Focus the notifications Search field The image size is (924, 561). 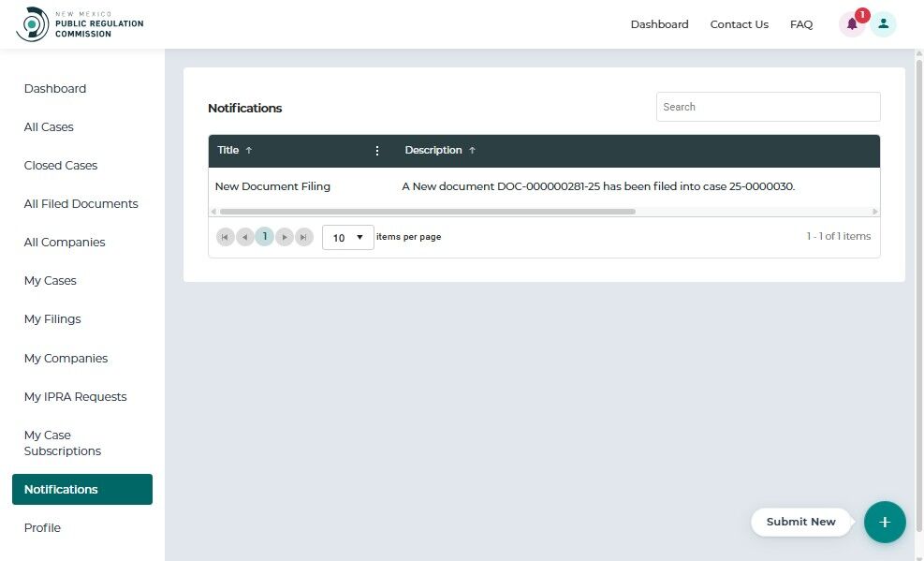coord(769,107)
